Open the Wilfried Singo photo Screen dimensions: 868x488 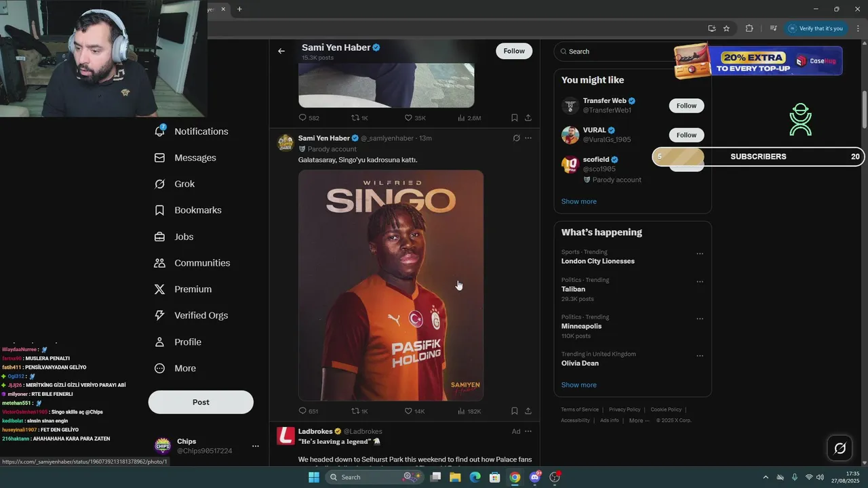pos(391,285)
